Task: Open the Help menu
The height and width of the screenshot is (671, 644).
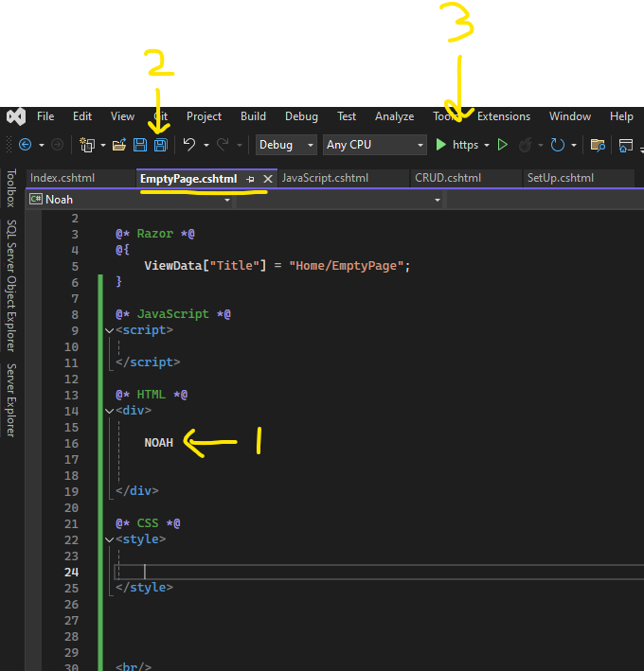Action: (621, 116)
